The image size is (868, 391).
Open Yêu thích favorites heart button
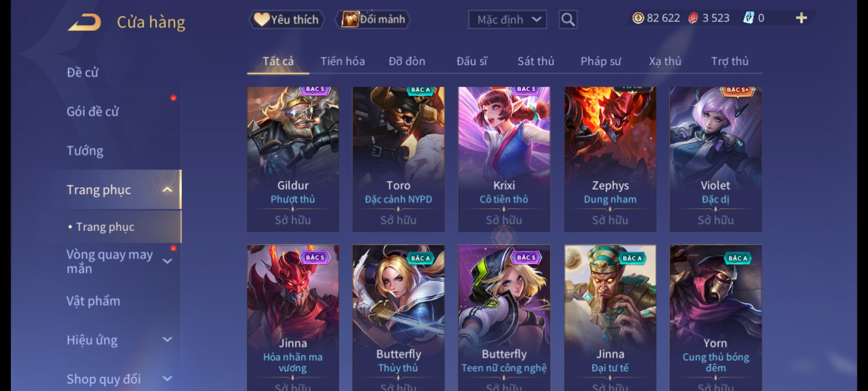tap(287, 20)
